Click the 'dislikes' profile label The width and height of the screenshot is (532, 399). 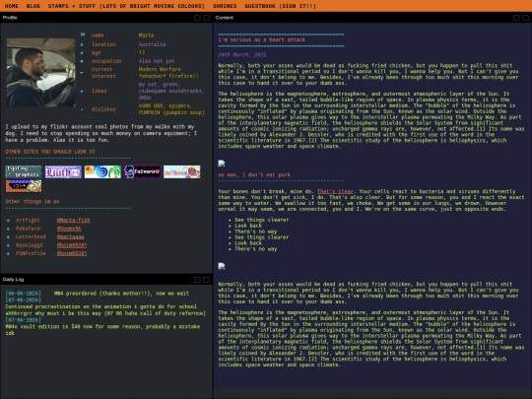coord(103,109)
